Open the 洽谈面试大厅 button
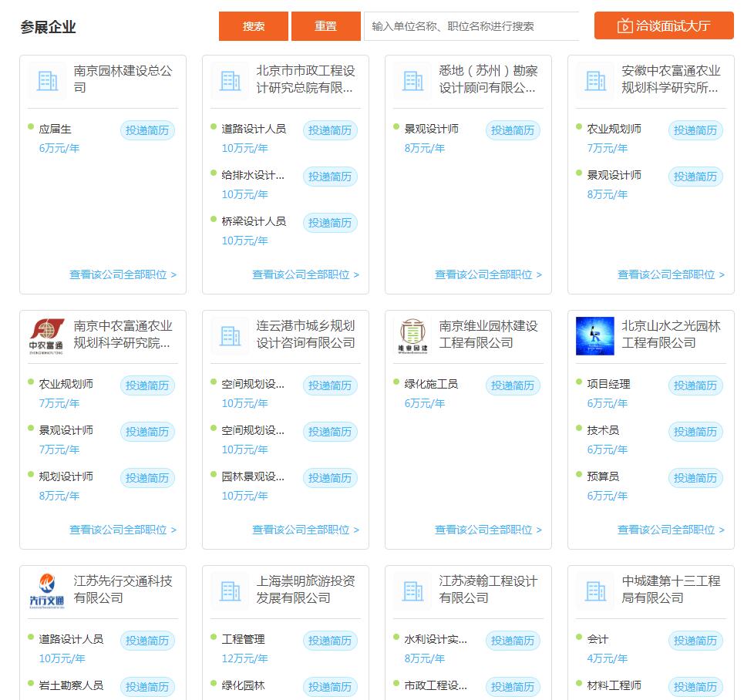744x700 pixels. [x=664, y=25]
